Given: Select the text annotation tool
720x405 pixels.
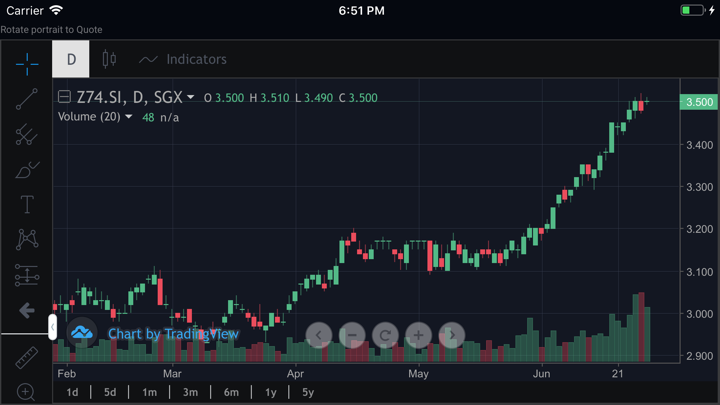Looking at the screenshot, I should click(x=27, y=205).
